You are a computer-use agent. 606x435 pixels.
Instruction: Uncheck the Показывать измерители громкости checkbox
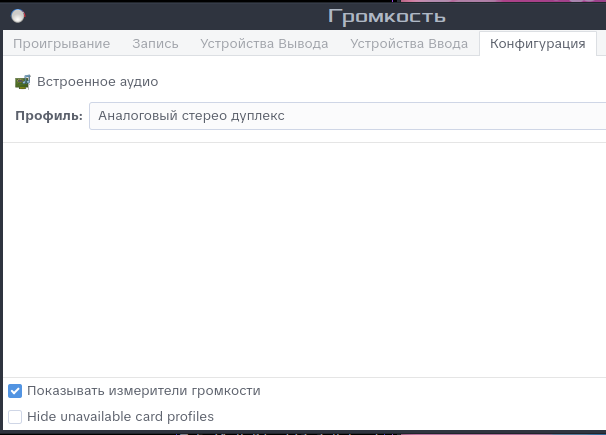coord(15,391)
